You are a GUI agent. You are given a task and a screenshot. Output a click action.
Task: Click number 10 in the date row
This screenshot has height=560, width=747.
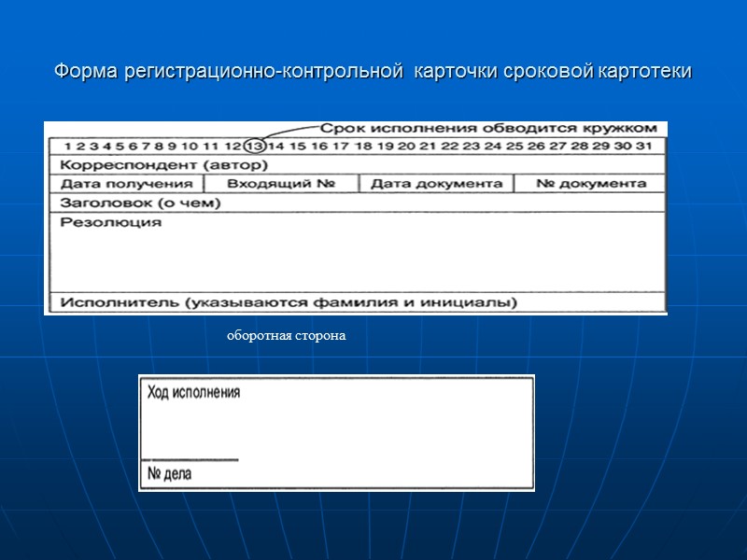point(190,146)
